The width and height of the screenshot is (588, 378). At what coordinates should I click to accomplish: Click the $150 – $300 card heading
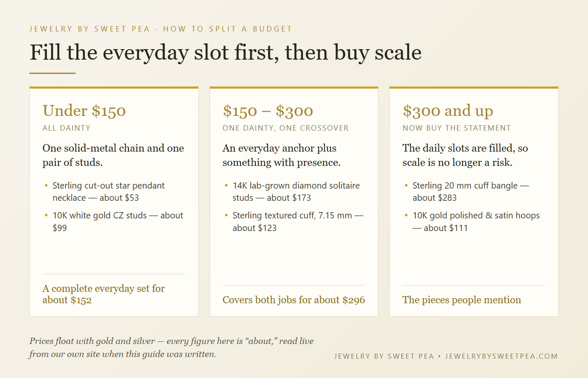point(268,111)
